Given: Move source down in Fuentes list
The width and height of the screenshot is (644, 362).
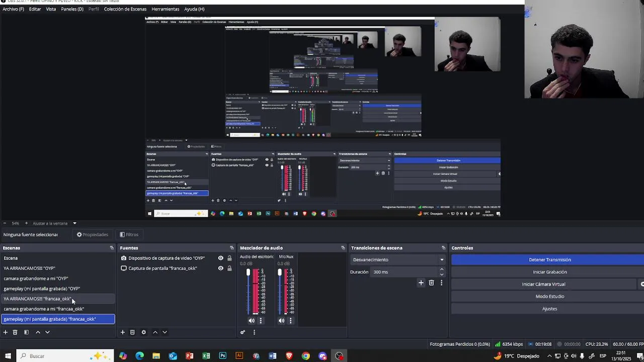Looking at the screenshot, I should [165, 332].
